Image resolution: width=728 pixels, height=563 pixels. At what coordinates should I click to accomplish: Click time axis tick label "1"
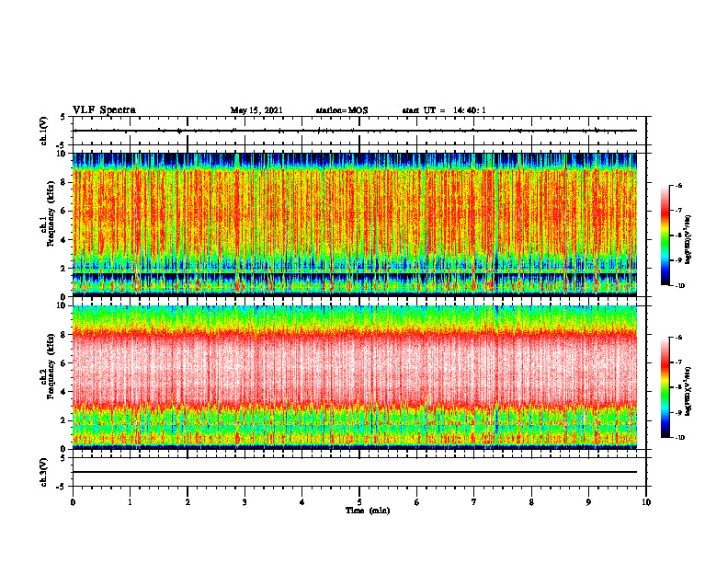tap(130, 502)
